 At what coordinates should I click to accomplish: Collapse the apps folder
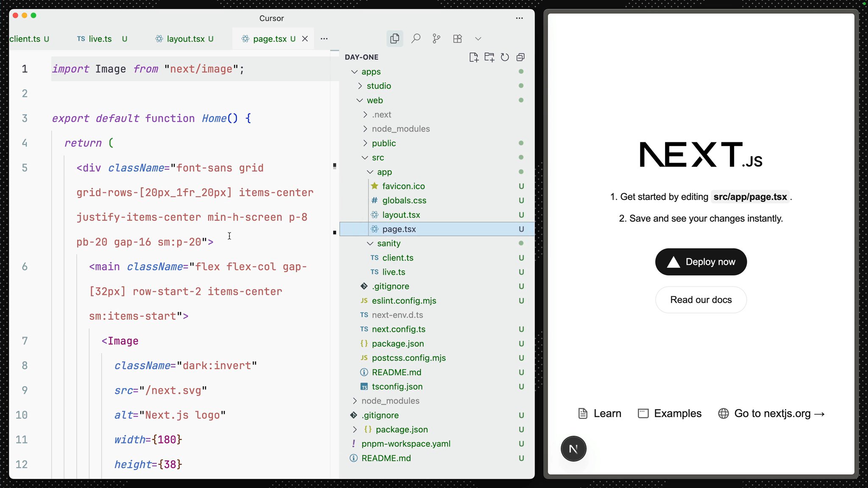point(354,72)
